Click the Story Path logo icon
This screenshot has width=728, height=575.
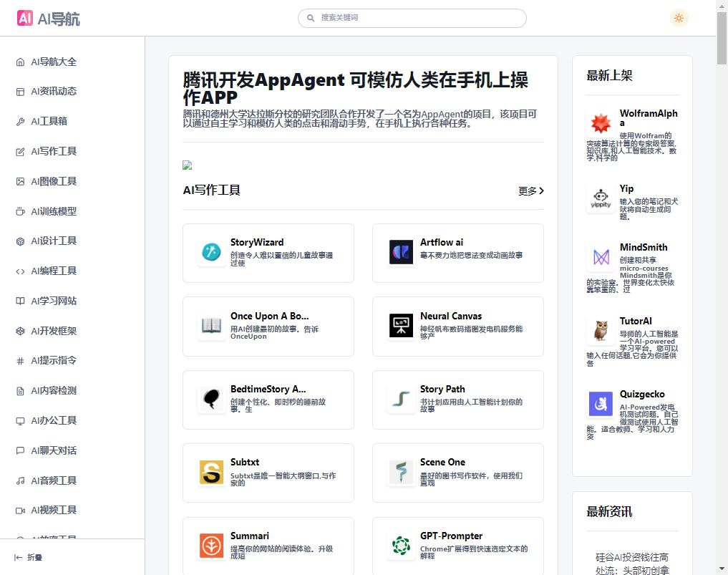(x=401, y=399)
